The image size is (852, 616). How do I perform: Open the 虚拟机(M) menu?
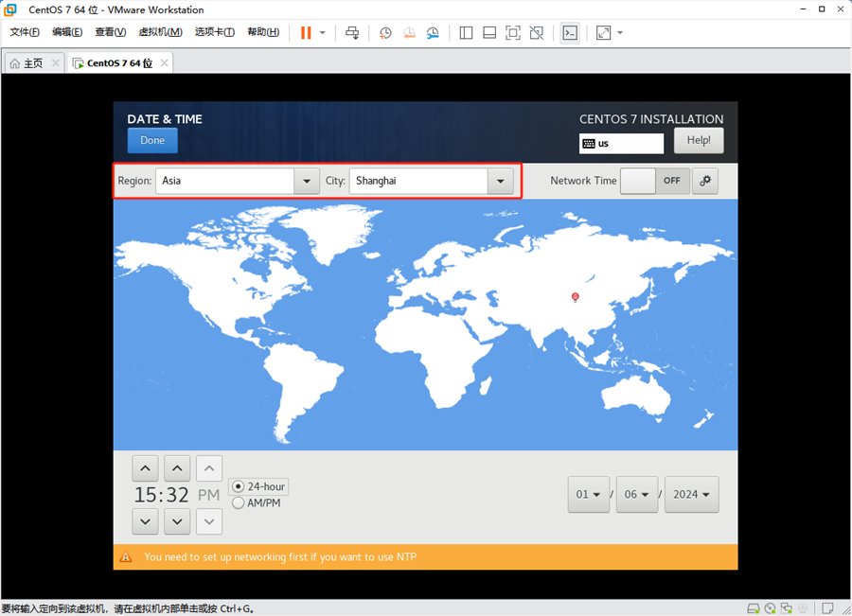[160, 32]
